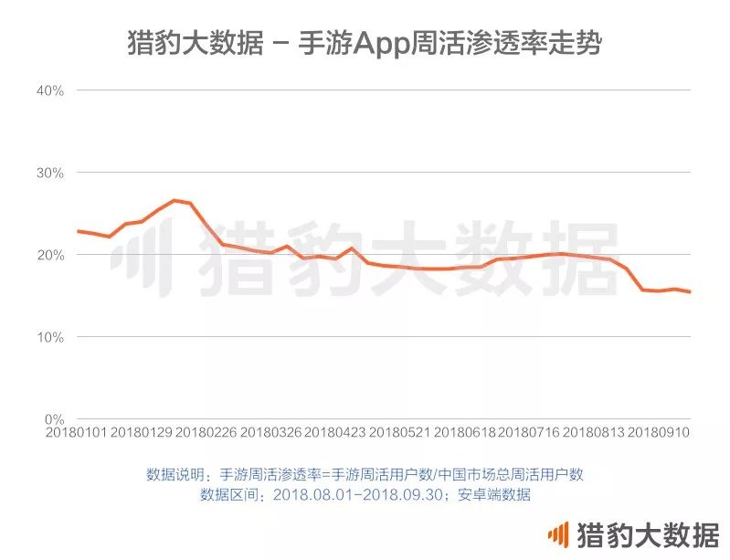Select the 20180910 date on x-axis

pos(657,431)
